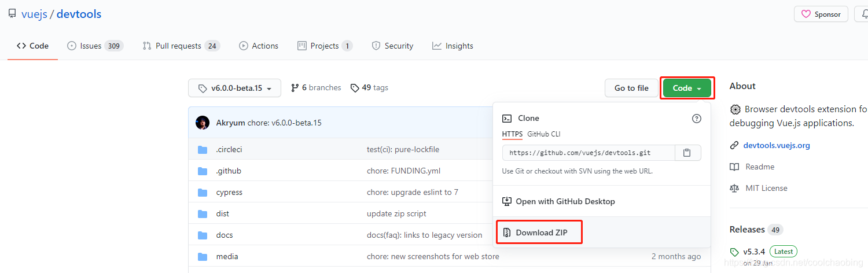Click the .github folder icon
Screen dimensions: 868x273
[203, 171]
